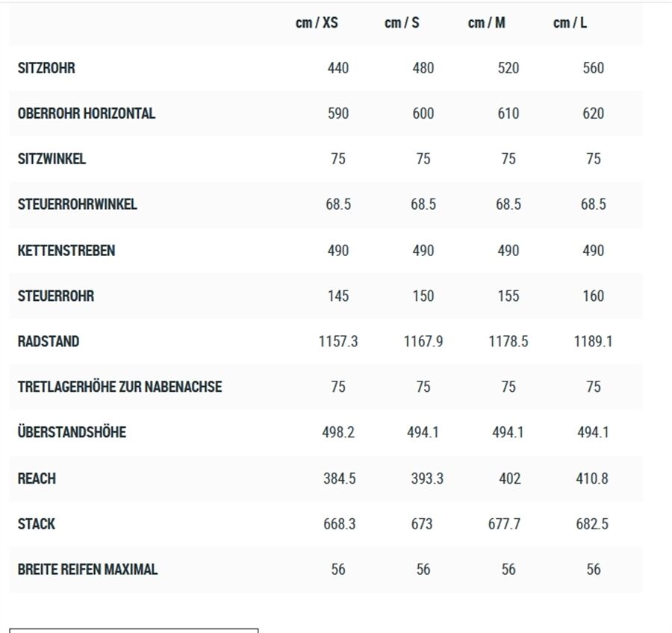Click the REACH row label
The height and width of the screenshot is (633, 672).
37,478
